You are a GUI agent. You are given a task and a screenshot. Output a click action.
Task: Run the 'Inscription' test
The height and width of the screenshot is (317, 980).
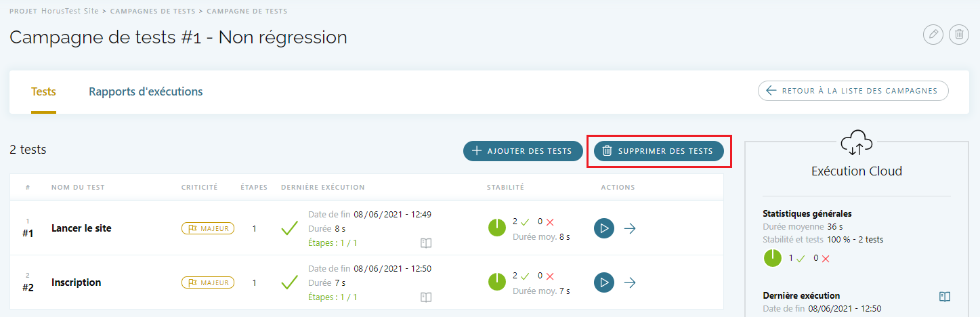604,282
